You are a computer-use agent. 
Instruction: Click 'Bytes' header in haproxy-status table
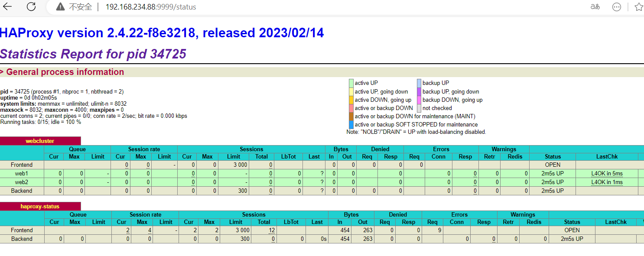pos(351,214)
